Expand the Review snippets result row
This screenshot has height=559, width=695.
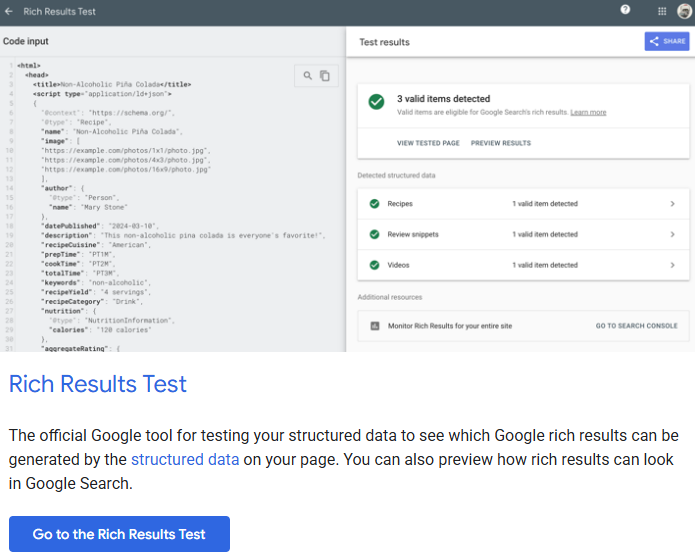point(672,234)
